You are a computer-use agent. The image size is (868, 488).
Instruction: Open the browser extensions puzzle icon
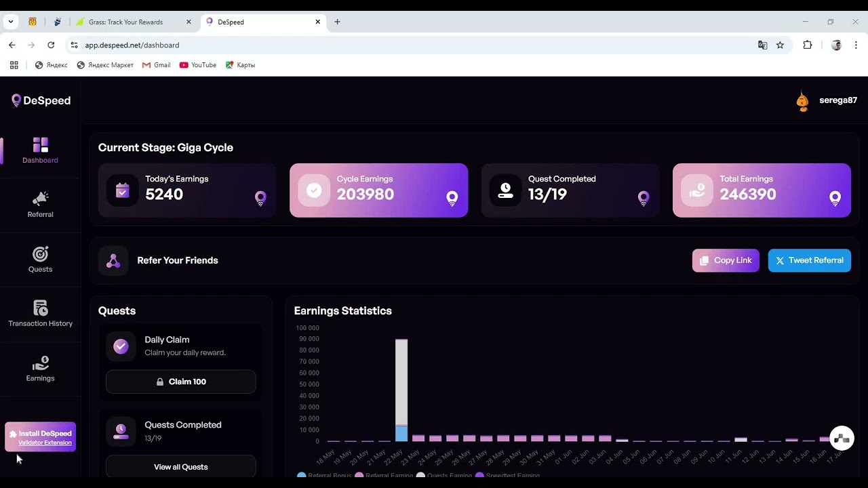807,45
